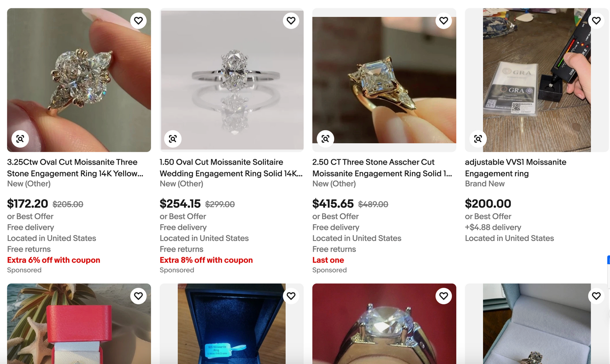Open the adjustable VVS1 Moissanite Engagement ring listing
This screenshot has height=364, width=610.
515,168
